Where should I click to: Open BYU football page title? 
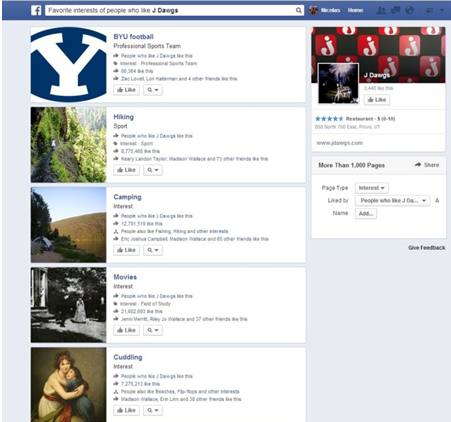point(133,37)
